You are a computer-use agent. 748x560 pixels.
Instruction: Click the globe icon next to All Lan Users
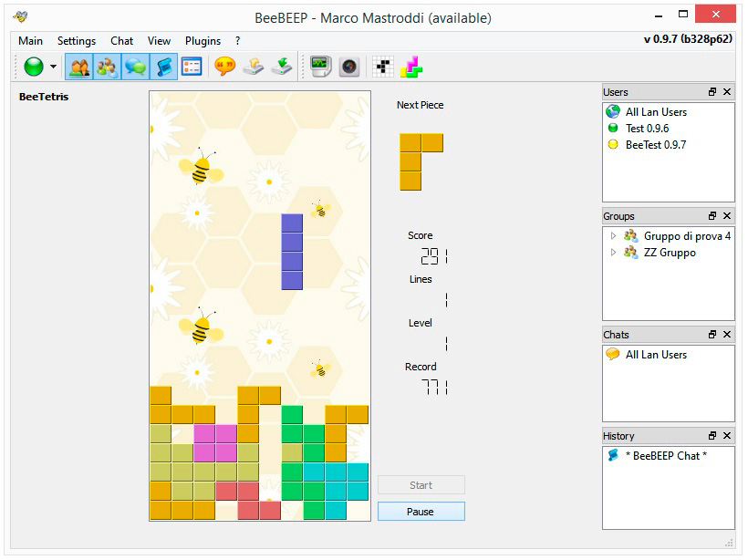pos(613,111)
